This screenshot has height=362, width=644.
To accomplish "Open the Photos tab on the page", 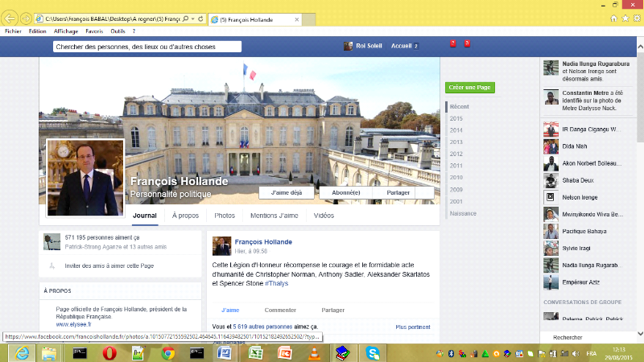I will click(225, 216).
